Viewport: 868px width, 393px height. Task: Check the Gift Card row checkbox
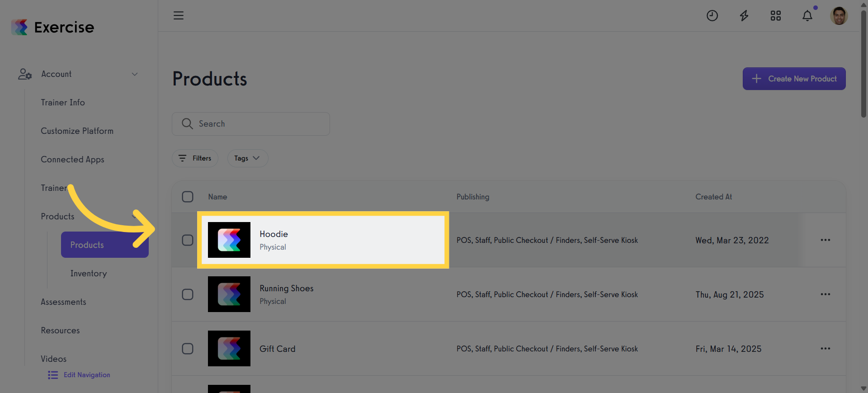(x=188, y=349)
